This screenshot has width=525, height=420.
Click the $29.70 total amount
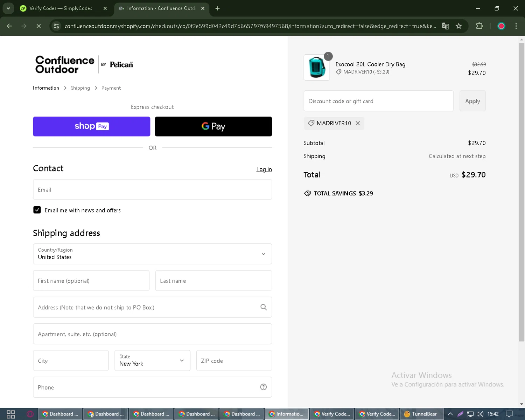[x=474, y=175]
